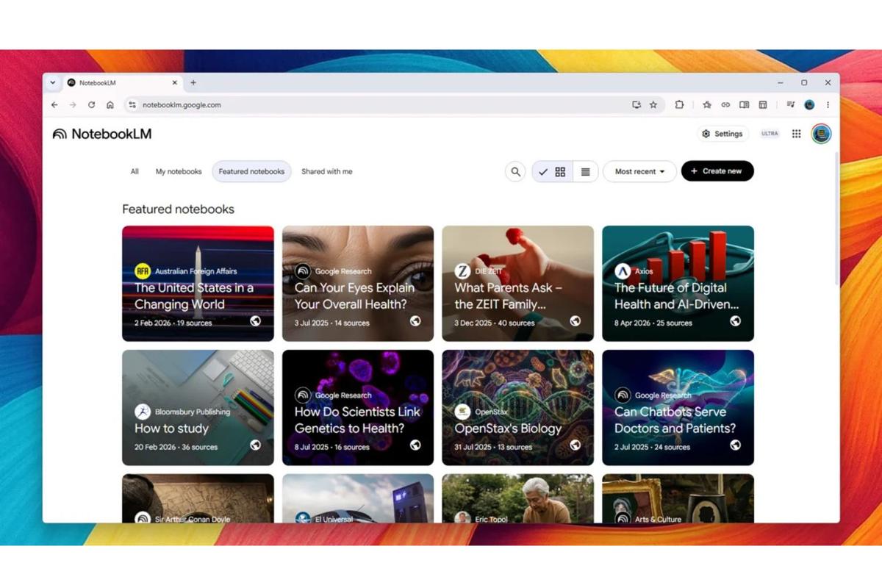This screenshot has width=882, height=588.
Task: Open the What Parents Ask ZEIT Family notebook
Action: tap(517, 283)
